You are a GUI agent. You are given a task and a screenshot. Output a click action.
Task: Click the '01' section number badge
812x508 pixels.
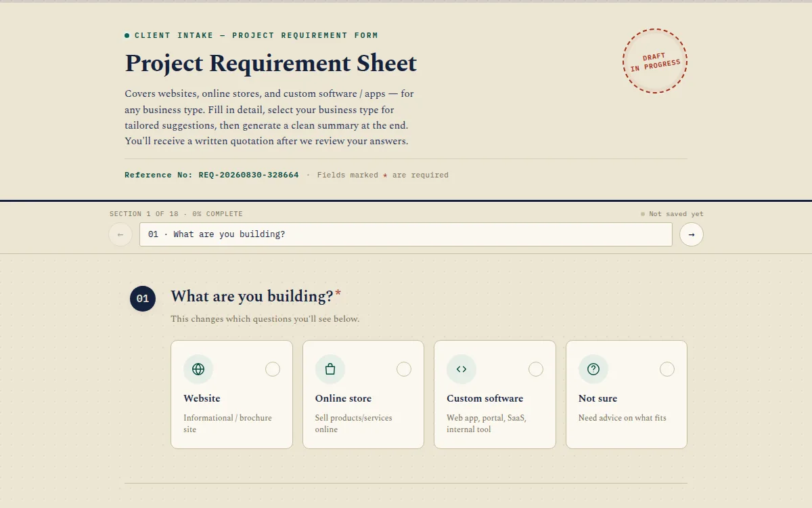pyautogui.click(x=143, y=299)
